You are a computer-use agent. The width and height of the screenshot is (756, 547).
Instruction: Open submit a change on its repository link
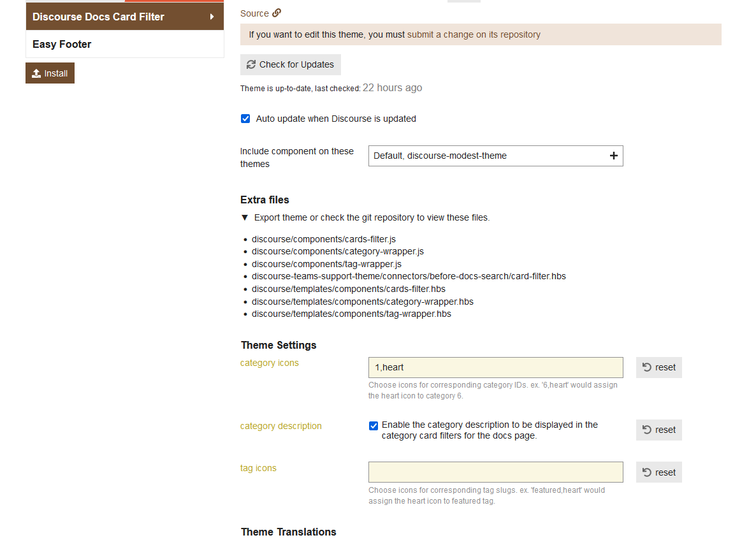[474, 34]
